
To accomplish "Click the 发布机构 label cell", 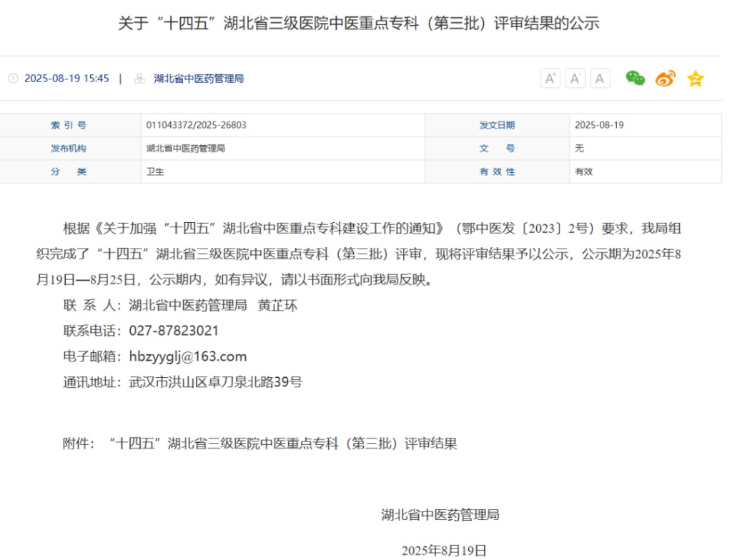I will coord(69,149).
